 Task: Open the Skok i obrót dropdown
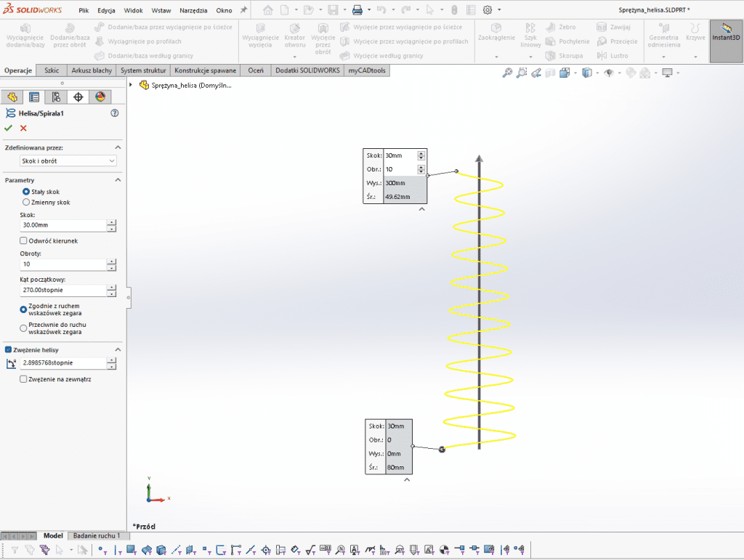(69, 161)
